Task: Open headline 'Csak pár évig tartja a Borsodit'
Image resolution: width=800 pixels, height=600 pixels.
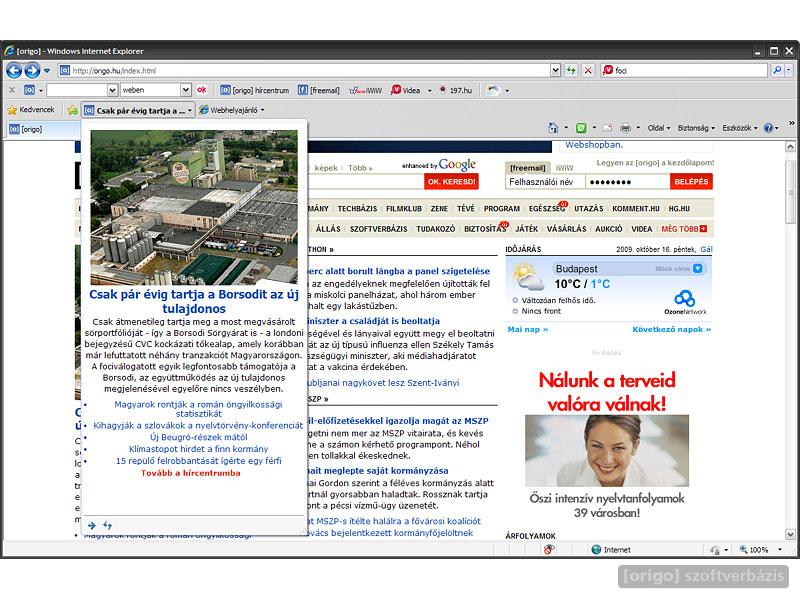Action: (194, 301)
